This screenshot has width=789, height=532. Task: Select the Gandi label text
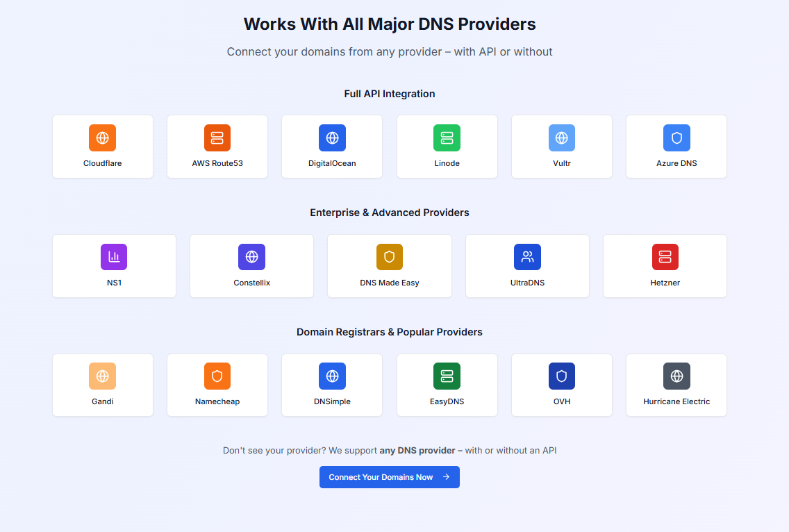pos(103,401)
